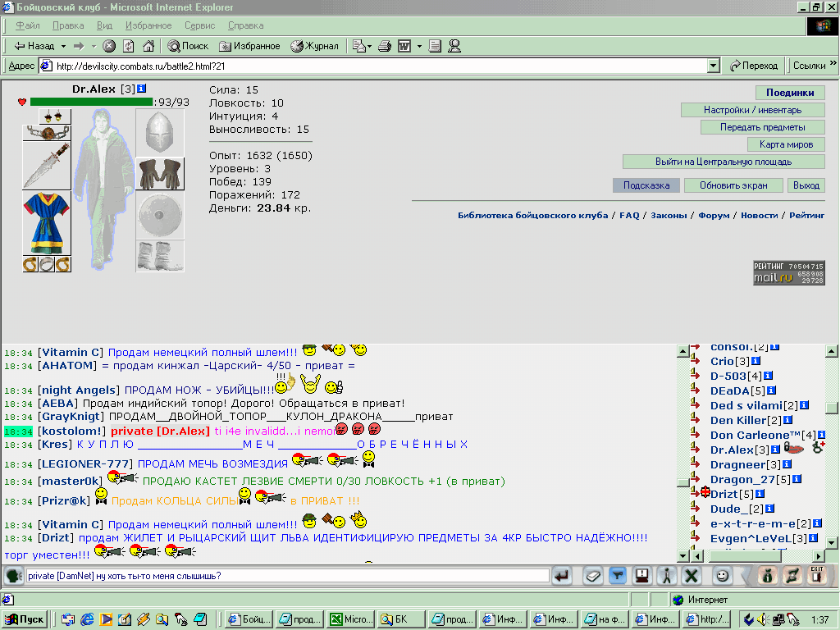Expand the Ссылки links chevron
The width and height of the screenshot is (840, 630).
pyautogui.click(x=833, y=64)
